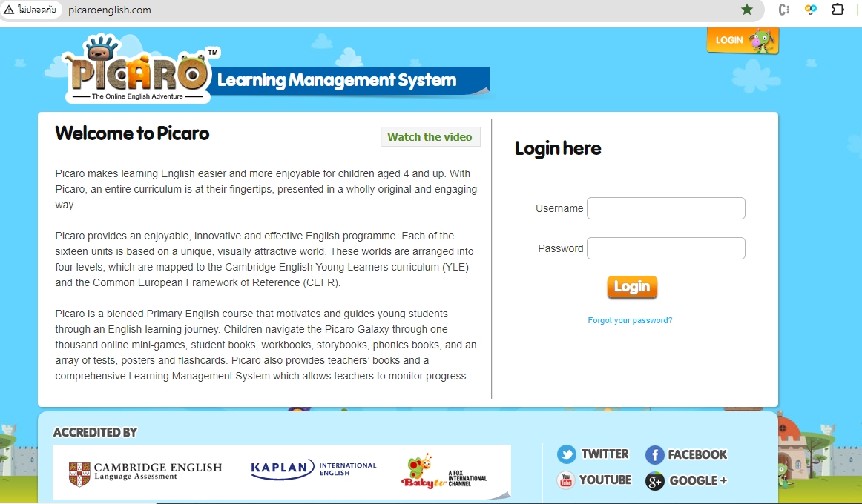Image resolution: width=862 pixels, height=504 pixels.
Task: Click the orange LOGIN button at top right
Action: tap(743, 40)
